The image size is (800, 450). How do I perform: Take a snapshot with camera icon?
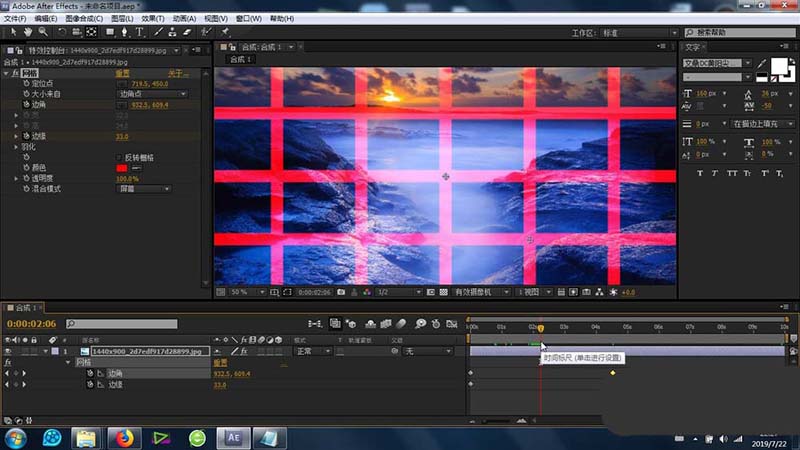pos(341,292)
